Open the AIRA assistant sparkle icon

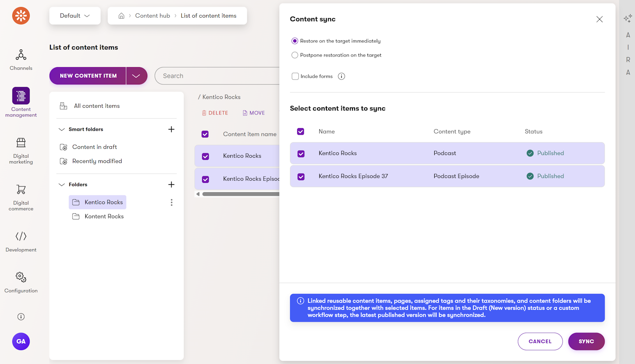pos(627,19)
